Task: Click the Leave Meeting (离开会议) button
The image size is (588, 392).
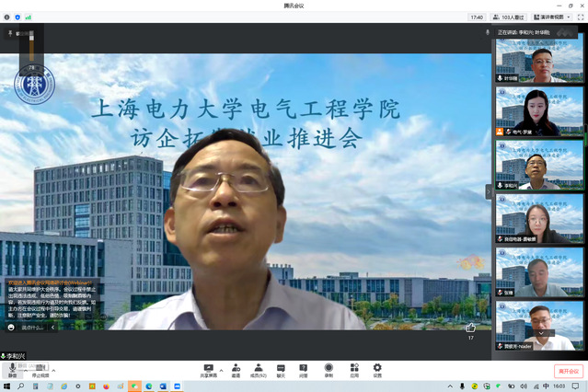Action: [568, 371]
